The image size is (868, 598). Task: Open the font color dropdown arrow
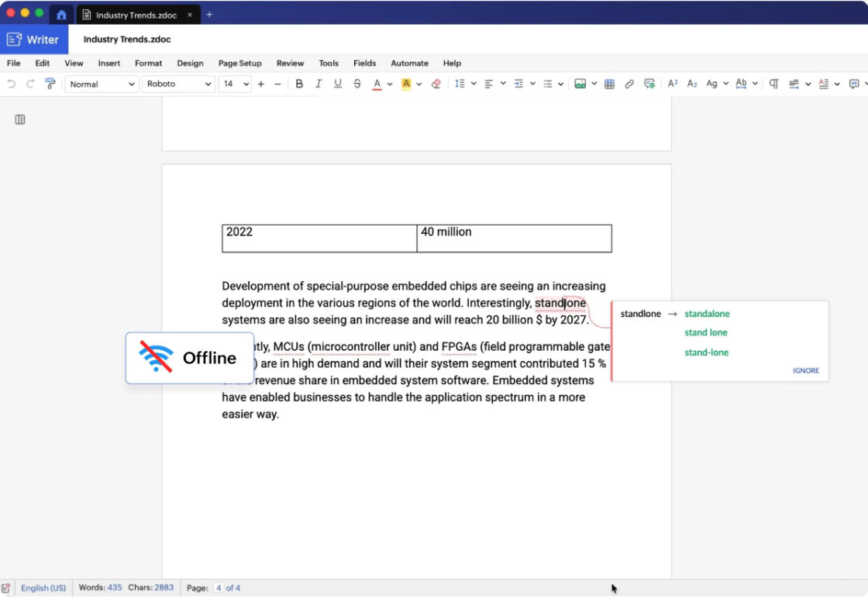(390, 84)
